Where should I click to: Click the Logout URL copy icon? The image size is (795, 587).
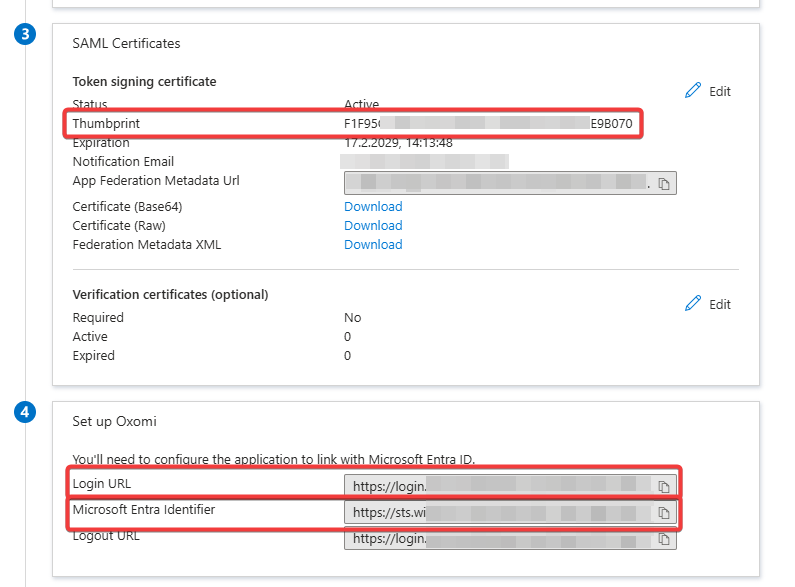664,539
